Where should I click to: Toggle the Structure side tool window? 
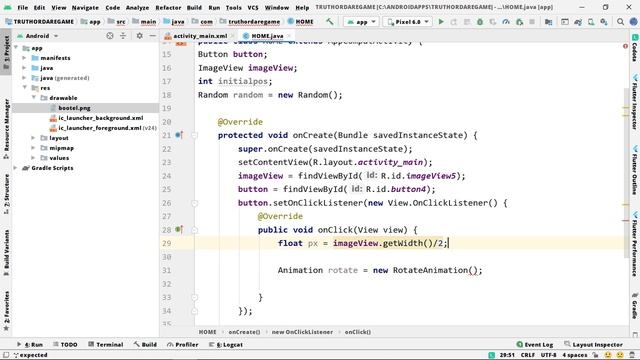point(6,194)
